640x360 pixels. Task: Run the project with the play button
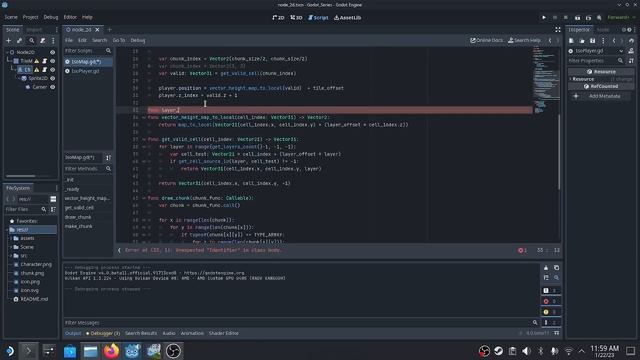pyautogui.click(x=544, y=18)
